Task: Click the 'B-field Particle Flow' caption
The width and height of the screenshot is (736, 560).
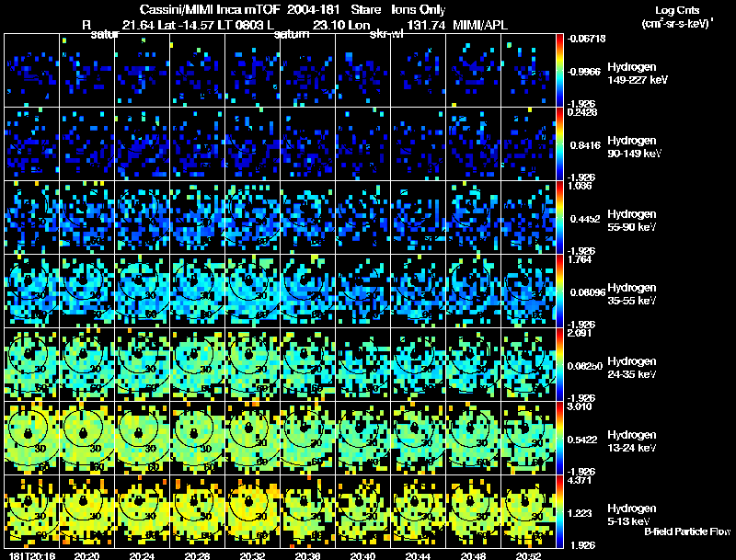Action: [687, 531]
